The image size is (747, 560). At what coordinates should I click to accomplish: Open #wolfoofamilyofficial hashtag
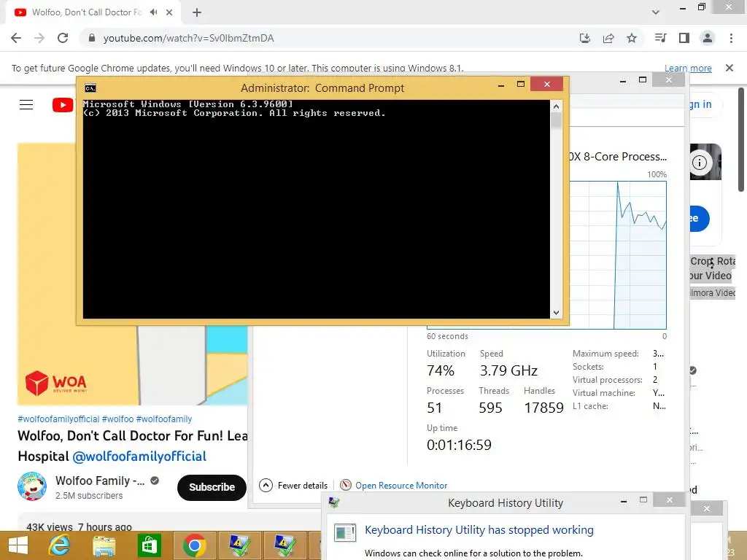(58, 419)
